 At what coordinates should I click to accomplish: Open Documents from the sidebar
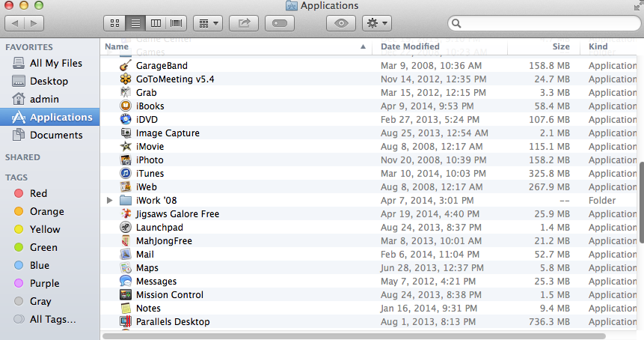pos(49,135)
